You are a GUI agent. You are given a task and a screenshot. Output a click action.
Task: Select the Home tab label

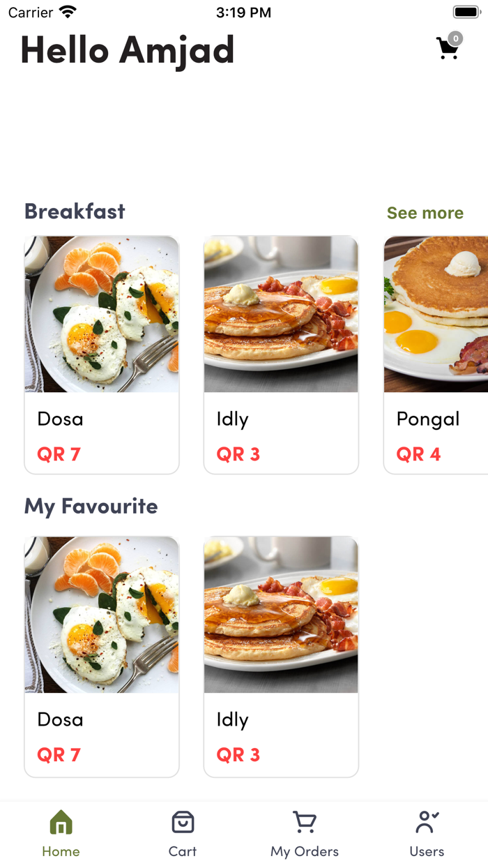pos(61,851)
